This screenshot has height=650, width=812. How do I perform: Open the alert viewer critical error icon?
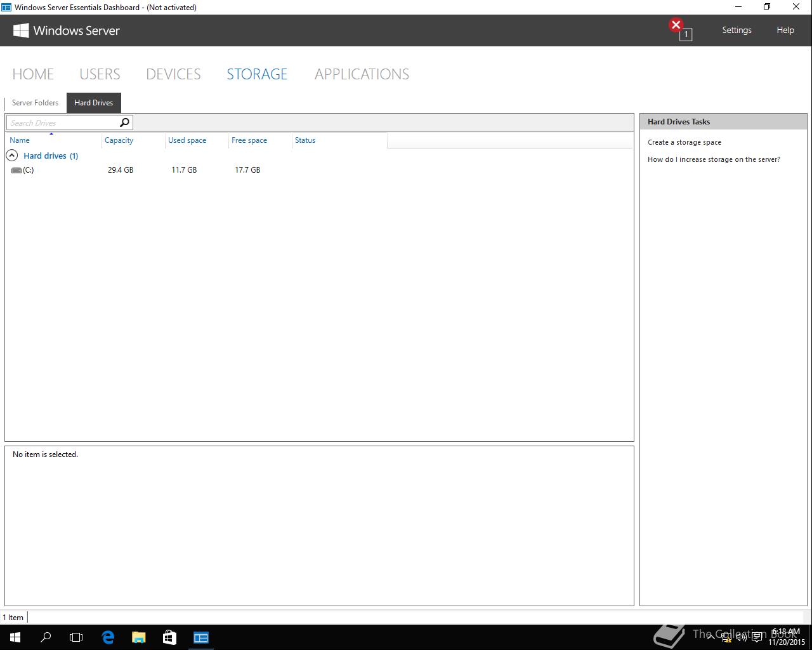coord(676,25)
